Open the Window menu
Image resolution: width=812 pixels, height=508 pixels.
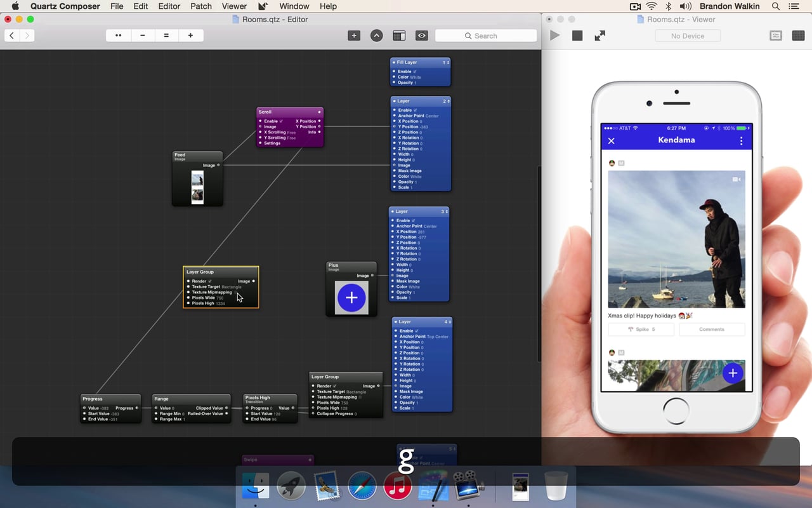(294, 6)
